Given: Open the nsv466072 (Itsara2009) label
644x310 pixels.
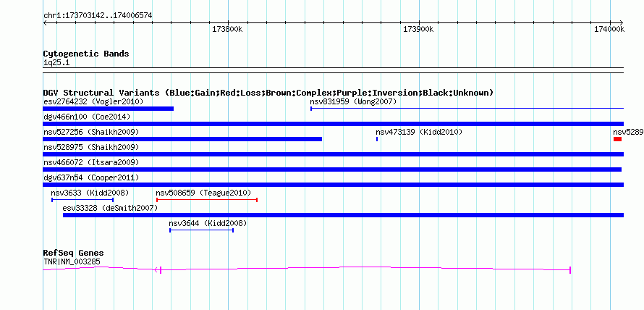Looking at the screenshot, I should click(x=91, y=162).
